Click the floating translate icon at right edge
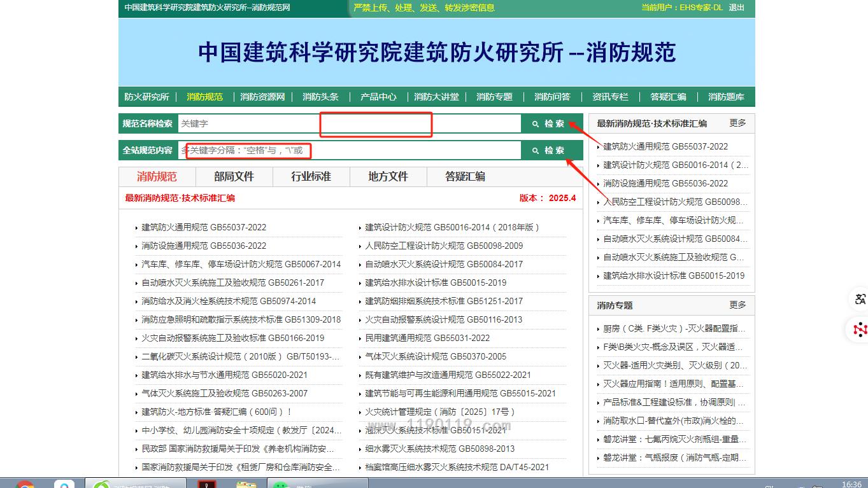Image resolution: width=868 pixels, height=488 pixels. [860, 299]
